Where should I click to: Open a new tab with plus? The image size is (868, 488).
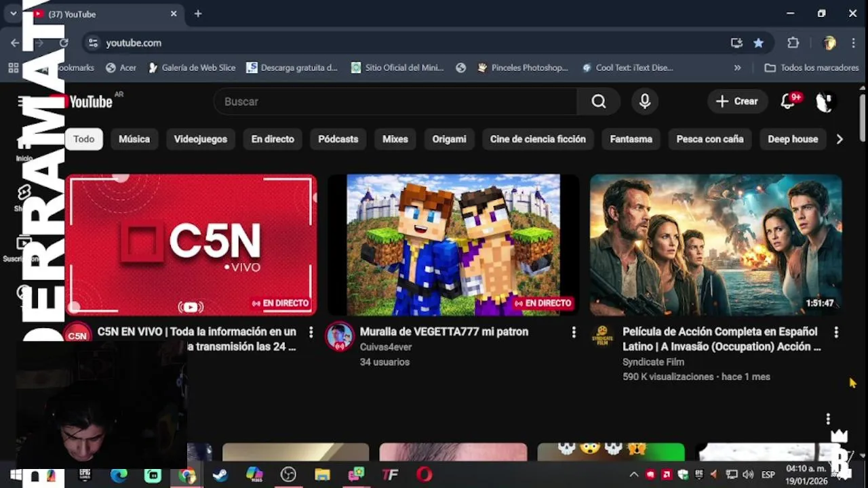[x=197, y=14]
